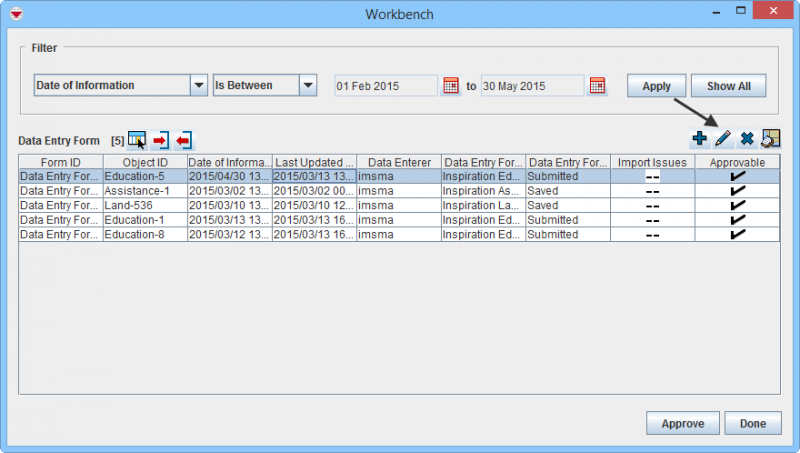800x453 pixels.
Task: Click the 01 Feb 2015 date field
Action: tap(386, 86)
